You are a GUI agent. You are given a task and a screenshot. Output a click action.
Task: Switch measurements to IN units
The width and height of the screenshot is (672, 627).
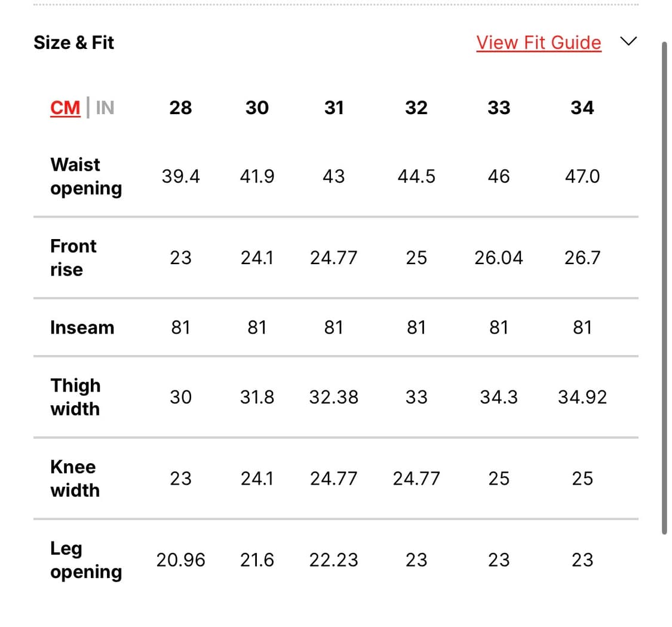point(105,108)
